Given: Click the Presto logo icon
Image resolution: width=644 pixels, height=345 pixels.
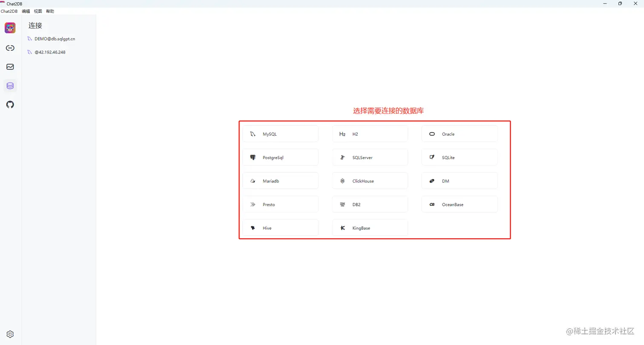Looking at the screenshot, I should click(x=253, y=205).
